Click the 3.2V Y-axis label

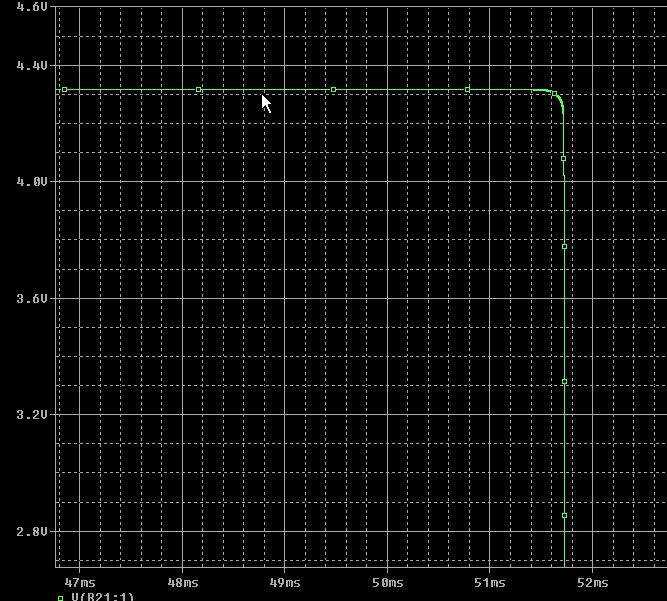pos(31,414)
